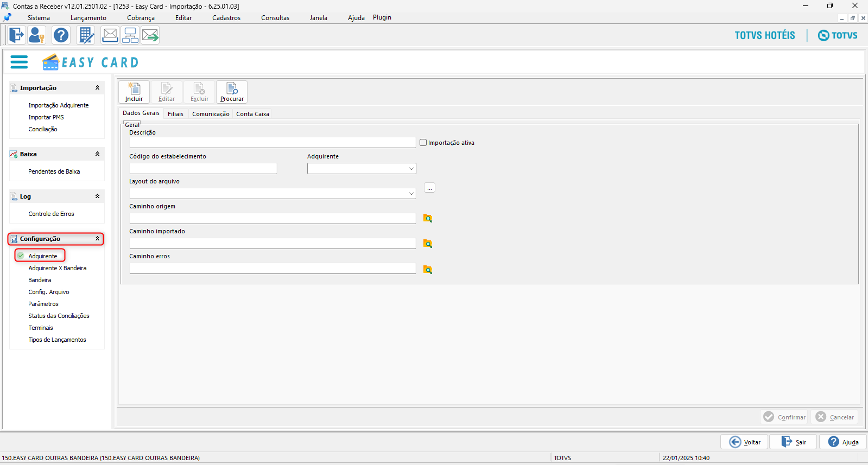Open Adquirente X Bandeira in the sidebar
This screenshot has width=868, height=465.
point(58,268)
